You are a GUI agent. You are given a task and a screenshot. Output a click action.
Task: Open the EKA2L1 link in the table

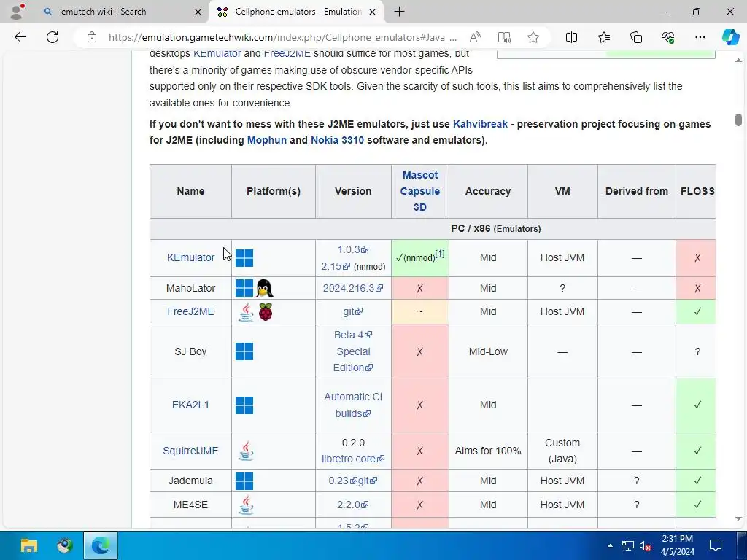point(190,405)
